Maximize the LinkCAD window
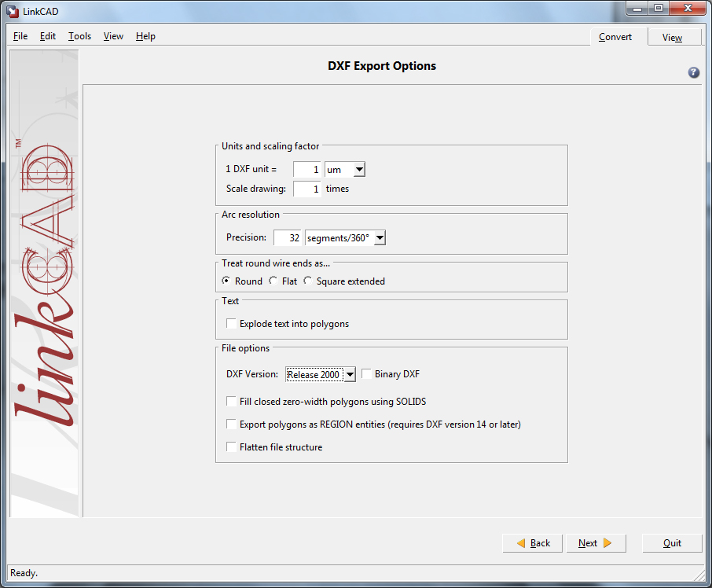The image size is (712, 588). (x=659, y=9)
